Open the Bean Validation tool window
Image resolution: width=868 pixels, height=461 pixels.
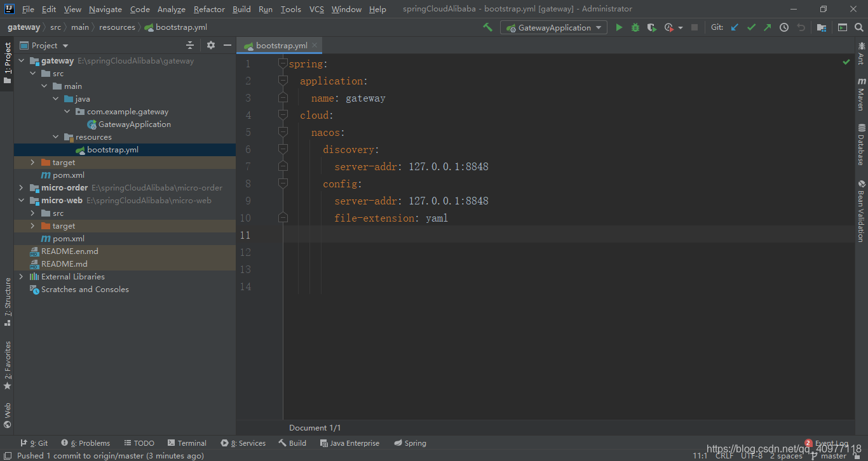tap(862, 211)
